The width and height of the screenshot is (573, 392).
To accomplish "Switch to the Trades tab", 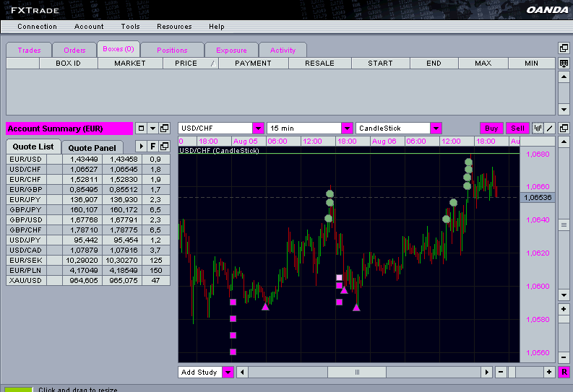I will 29,50.
